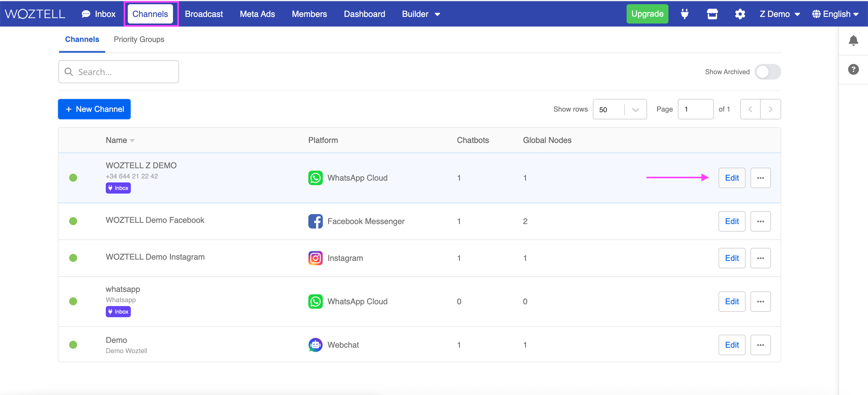Viewport: 868px width, 395px height.
Task: Go to next page arrow
Action: point(771,109)
